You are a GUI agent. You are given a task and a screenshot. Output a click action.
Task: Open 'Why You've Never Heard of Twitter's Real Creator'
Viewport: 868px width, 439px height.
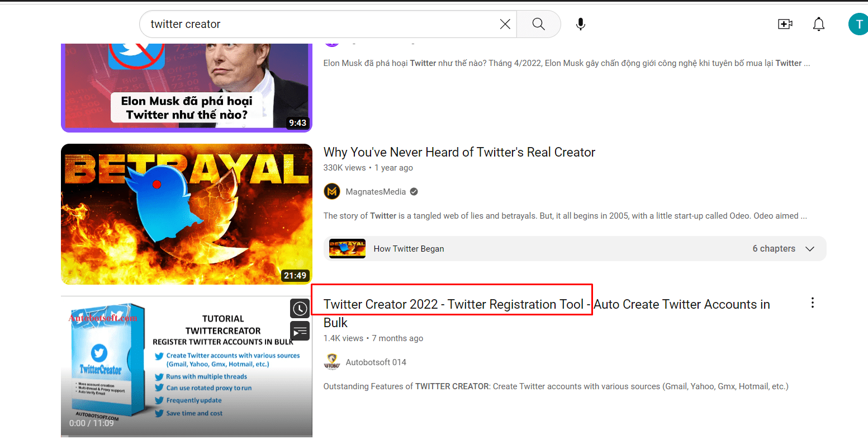[459, 152]
